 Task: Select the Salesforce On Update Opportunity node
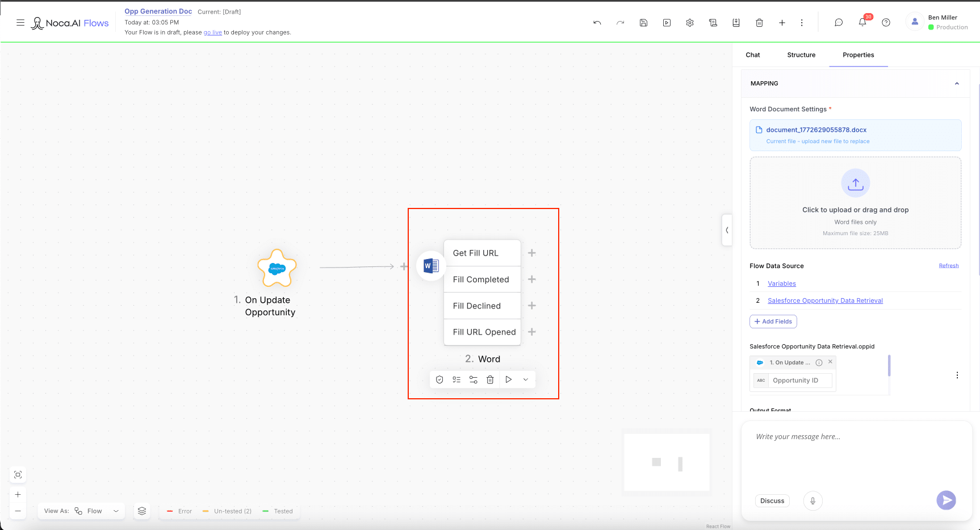[277, 268]
